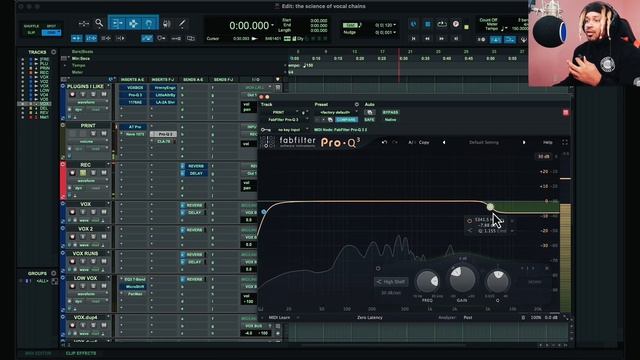Viewport: 640px width, 360px height.
Task: Click the SENDS A-E column header
Action: pyautogui.click(x=193, y=79)
